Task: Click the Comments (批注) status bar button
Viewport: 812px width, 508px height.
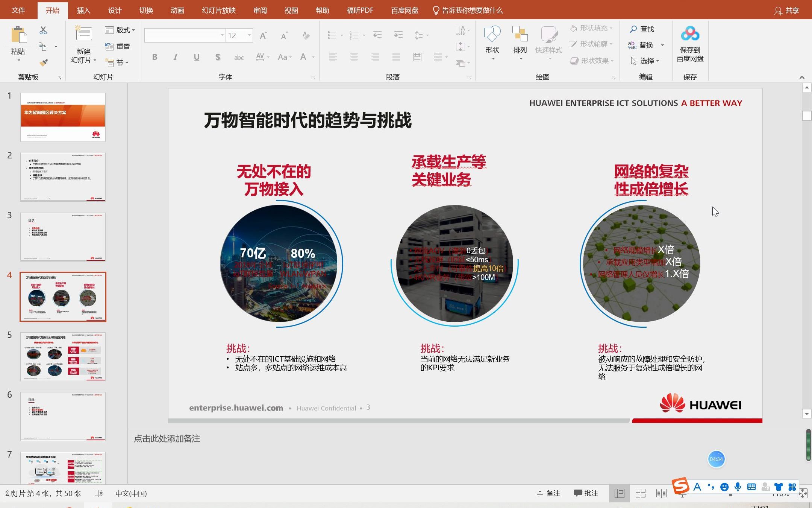Action: coord(586,493)
